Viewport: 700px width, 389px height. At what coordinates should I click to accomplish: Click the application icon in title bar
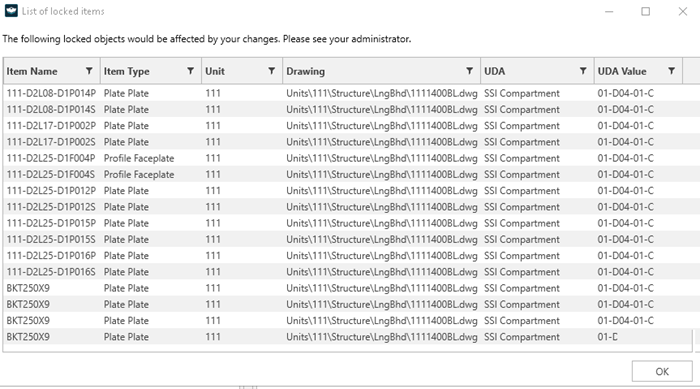11,11
